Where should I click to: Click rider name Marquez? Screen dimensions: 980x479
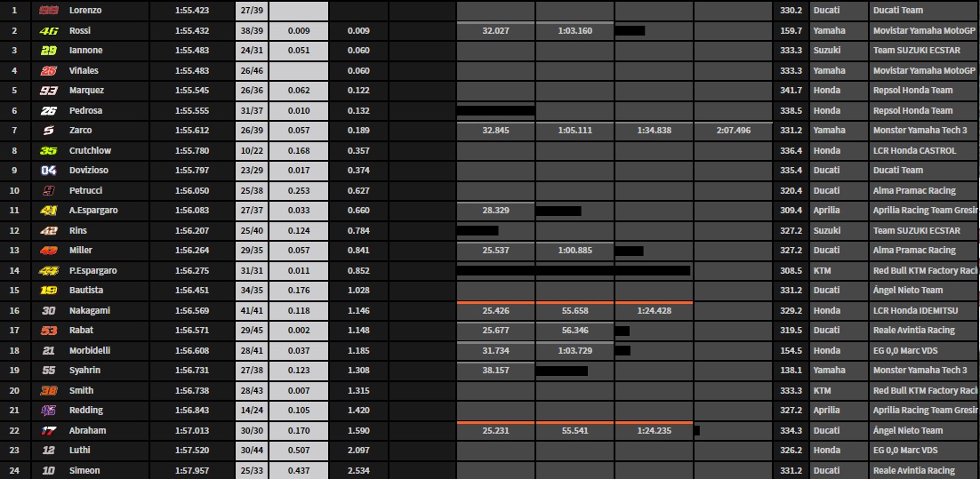point(87,91)
